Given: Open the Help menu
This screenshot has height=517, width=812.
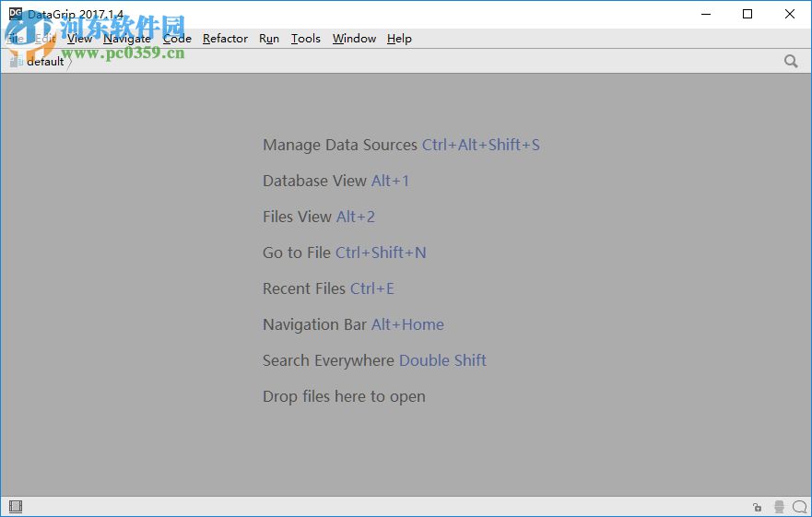Looking at the screenshot, I should click(399, 39).
